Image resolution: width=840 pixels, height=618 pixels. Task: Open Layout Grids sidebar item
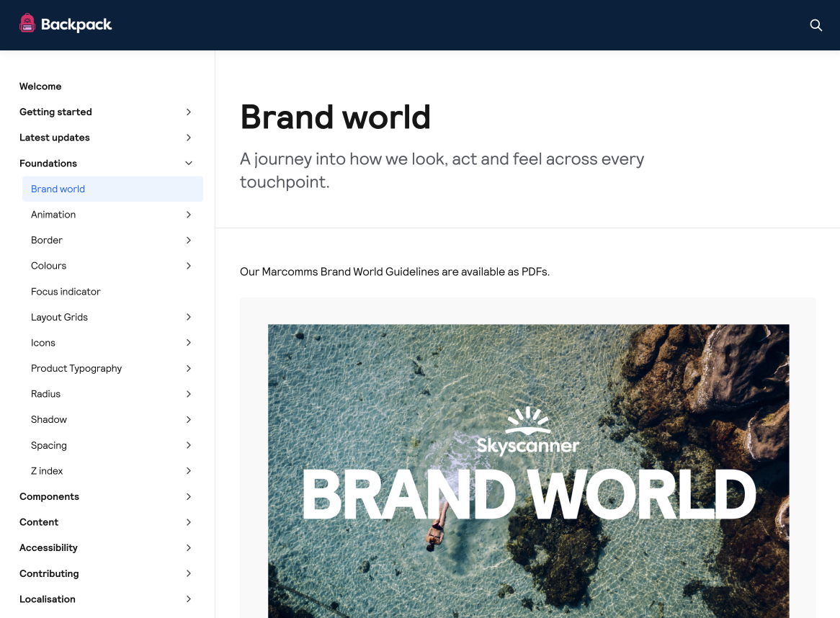(60, 317)
